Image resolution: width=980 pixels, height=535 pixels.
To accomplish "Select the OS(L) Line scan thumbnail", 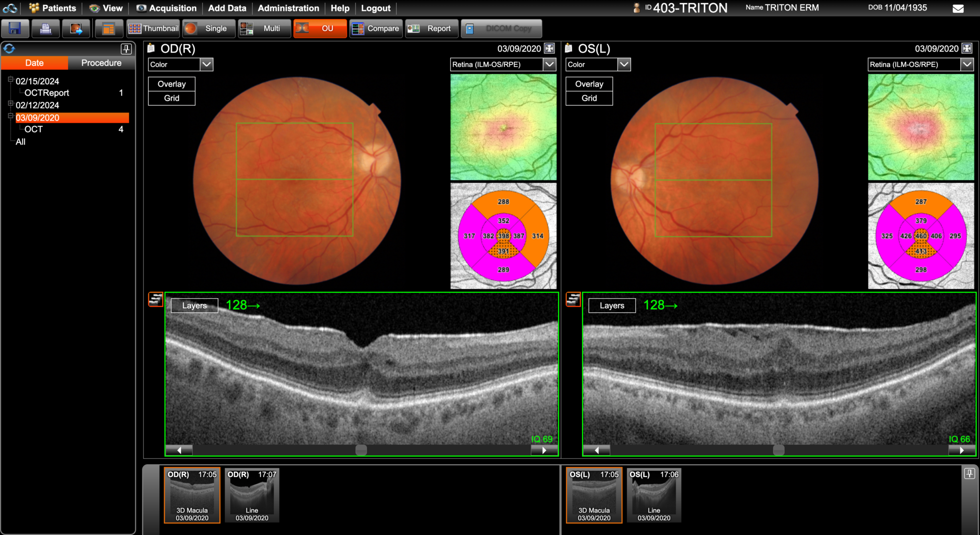I will (654, 495).
